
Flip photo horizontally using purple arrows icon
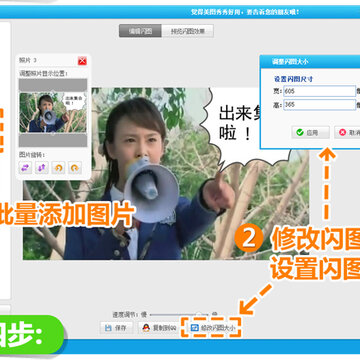25,168
